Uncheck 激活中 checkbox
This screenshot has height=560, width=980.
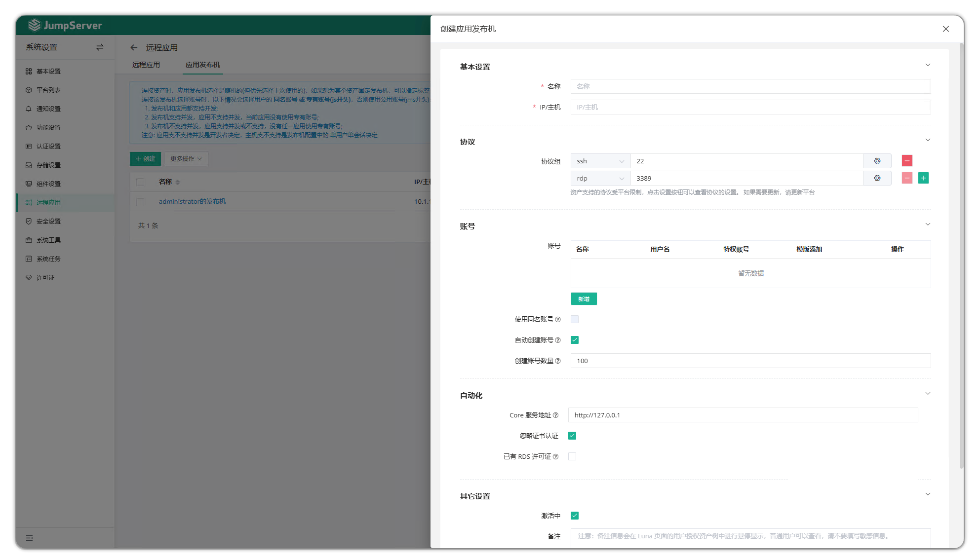click(575, 516)
